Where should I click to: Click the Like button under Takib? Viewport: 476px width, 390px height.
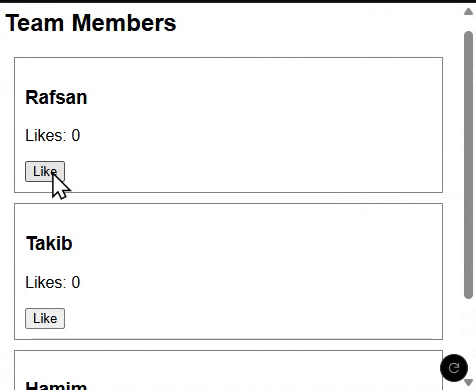point(45,318)
